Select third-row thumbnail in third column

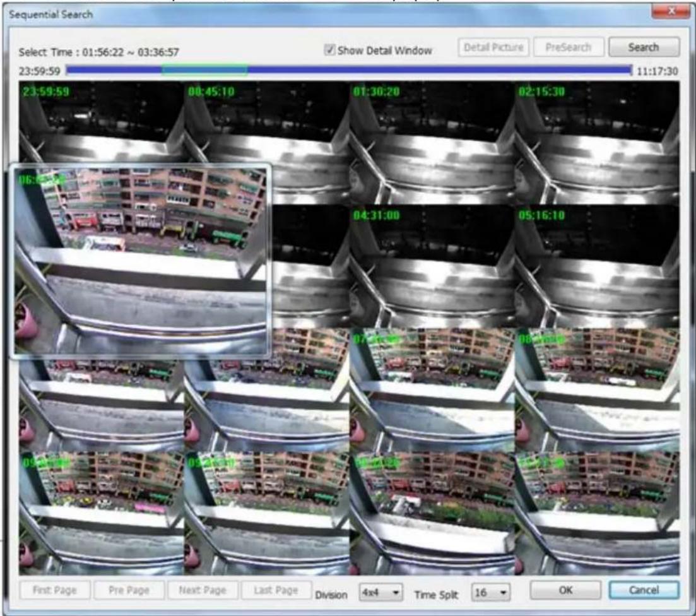pos(432,390)
